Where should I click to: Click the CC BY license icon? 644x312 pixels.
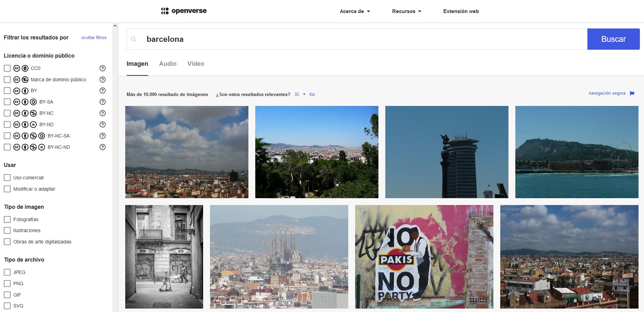[20, 90]
